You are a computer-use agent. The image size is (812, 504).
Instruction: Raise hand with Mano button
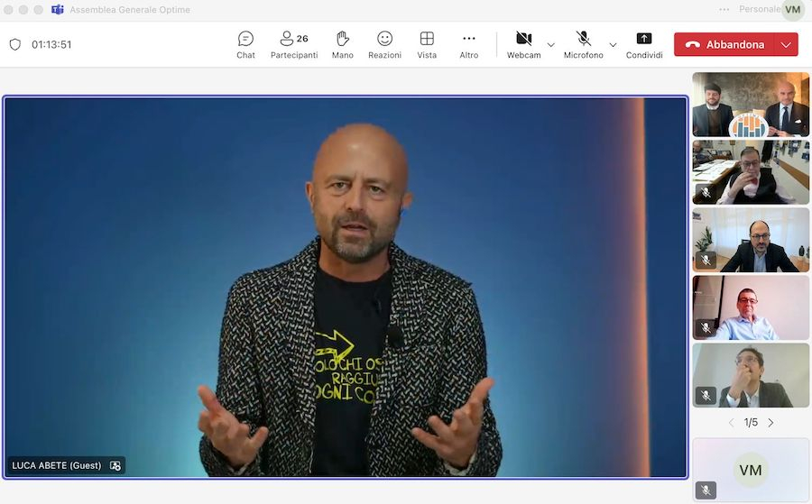343,44
